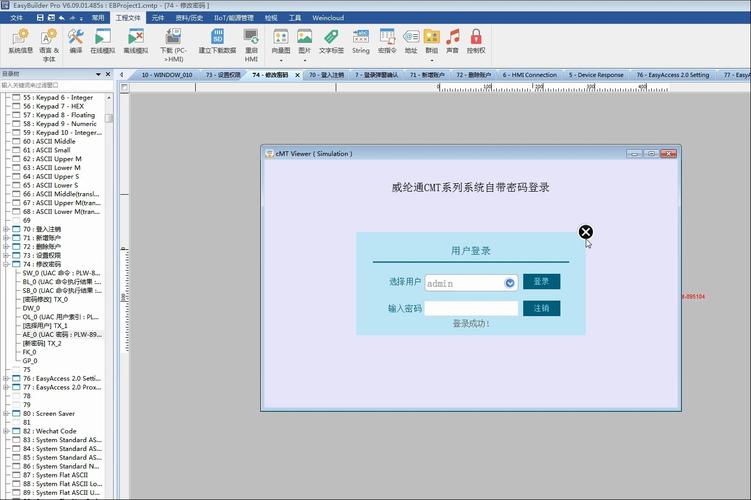Open the 70 - 登入注销 document tab

click(326, 75)
